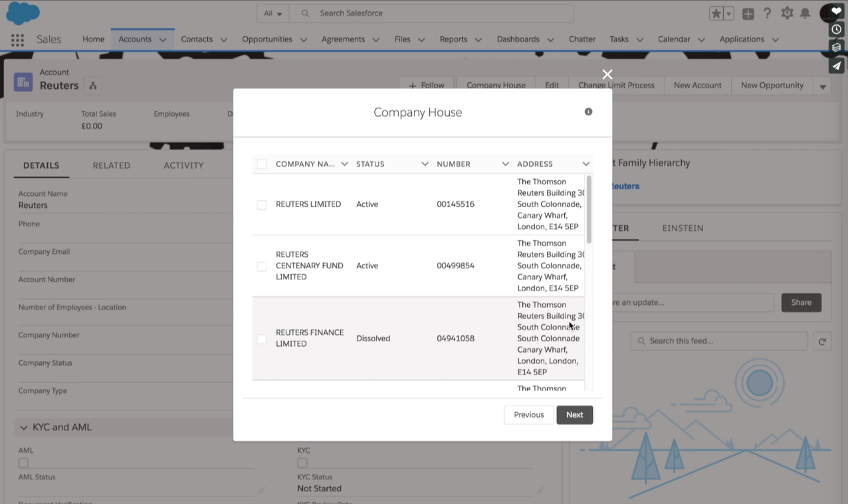This screenshot has width=848, height=504.
Task: Click the Reuters account building icon
Action: pyautogui.click(x=23, y=82)
